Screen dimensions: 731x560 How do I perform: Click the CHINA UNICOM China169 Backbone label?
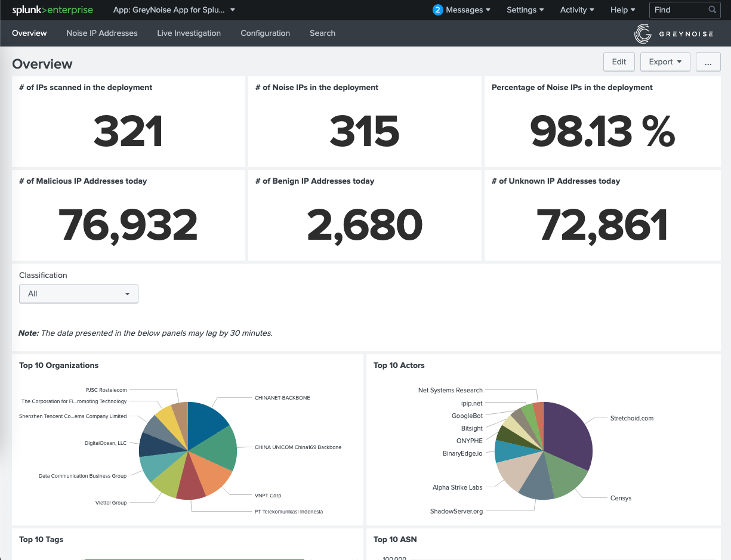point(298,447)
